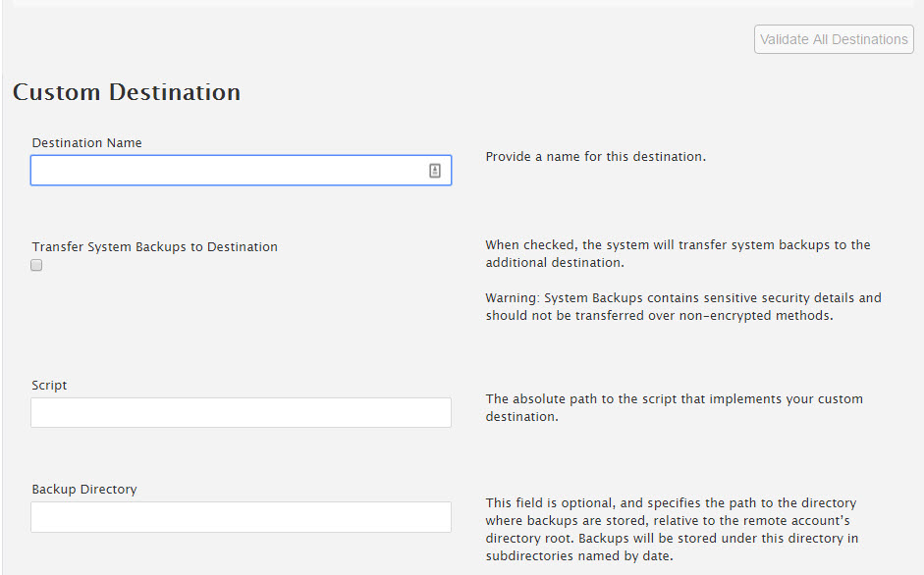The image size is (924, 575).
Task: Click the Script field label
Action: [x=49, y=386]
